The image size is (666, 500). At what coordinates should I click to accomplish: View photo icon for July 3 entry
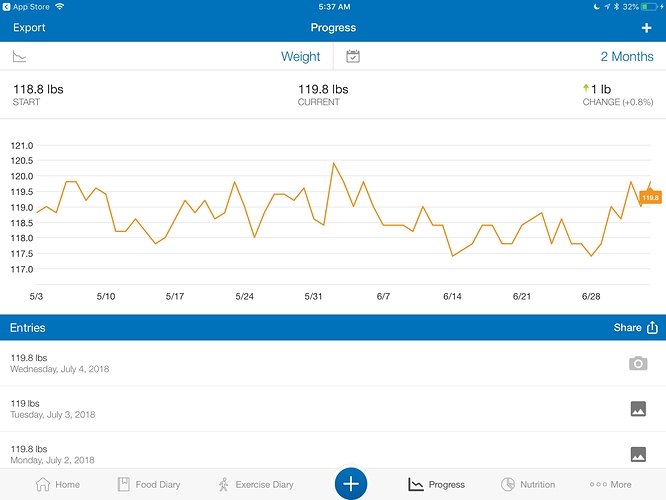pyautogui.click(x=638, y=409)
